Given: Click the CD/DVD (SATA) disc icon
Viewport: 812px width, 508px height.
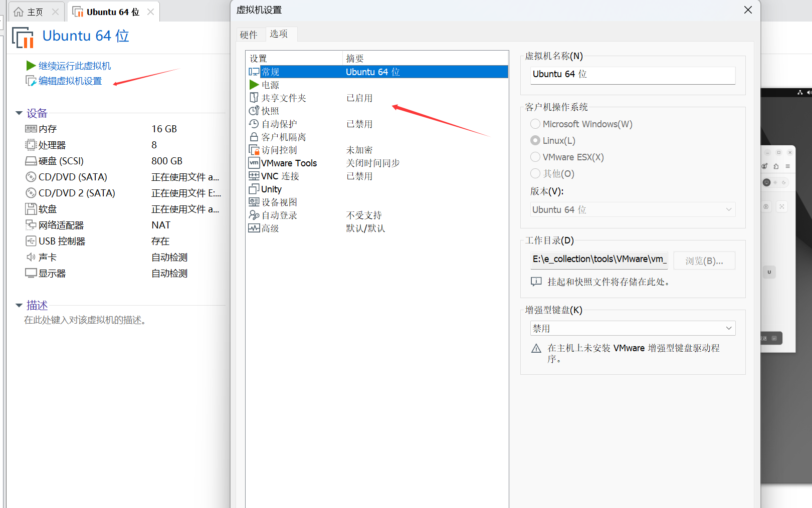Looking at the screenshot, I should click(31, 177).
